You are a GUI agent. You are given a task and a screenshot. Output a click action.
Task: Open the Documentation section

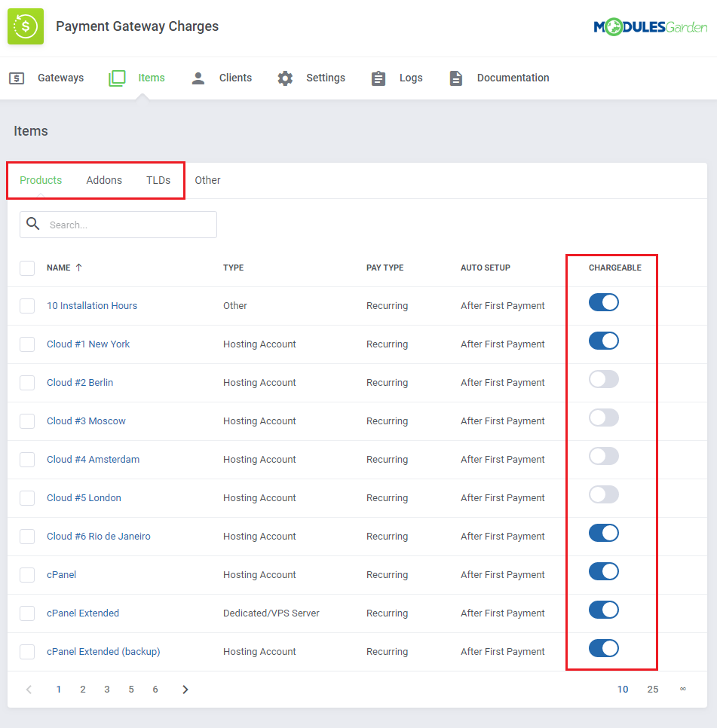pyautogui.click(x=513, y=78)
